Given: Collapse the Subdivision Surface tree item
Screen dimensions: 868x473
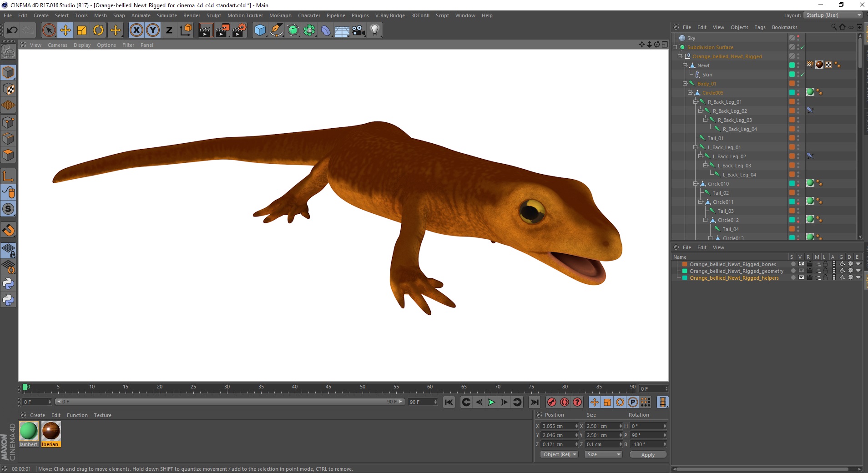Looking at the screenshot, I should [x=676, y=47].
